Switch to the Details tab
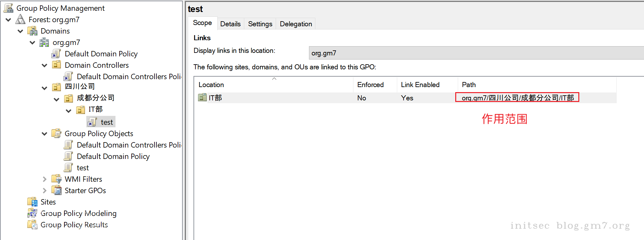This screenshot has width=644, height=240. coord(230,24)
